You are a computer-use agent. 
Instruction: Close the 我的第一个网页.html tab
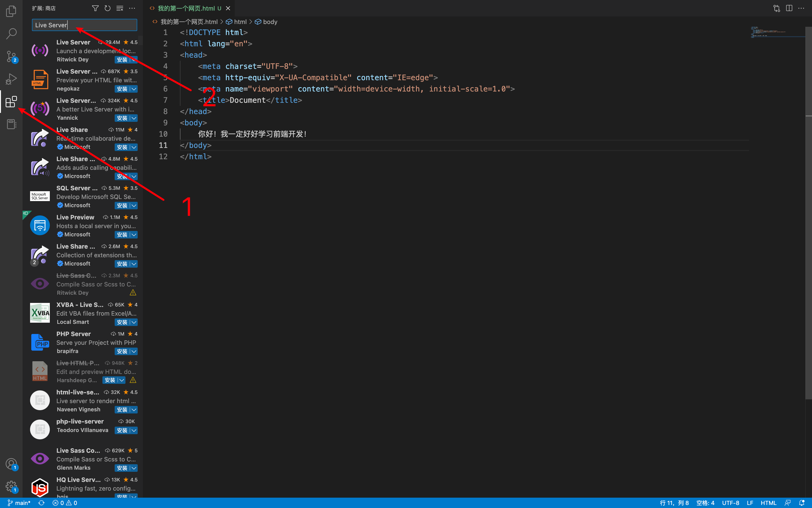228,8
